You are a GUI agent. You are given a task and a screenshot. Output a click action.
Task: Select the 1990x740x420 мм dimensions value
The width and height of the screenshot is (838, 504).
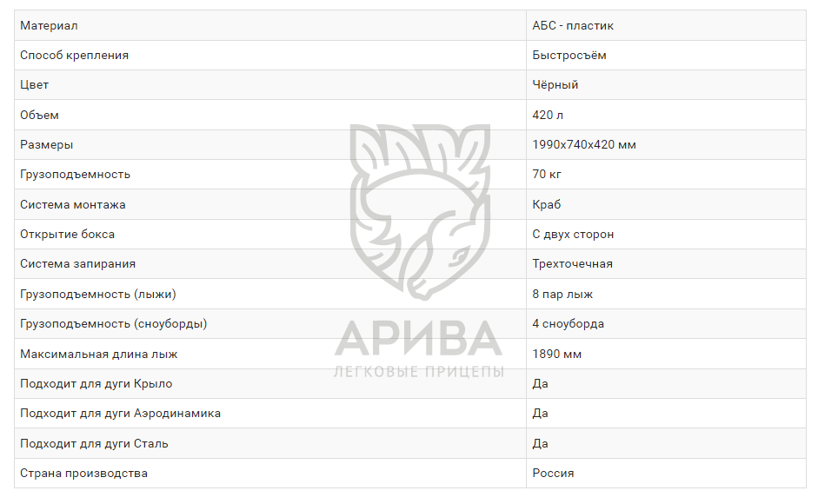click(x=584, y=145)
